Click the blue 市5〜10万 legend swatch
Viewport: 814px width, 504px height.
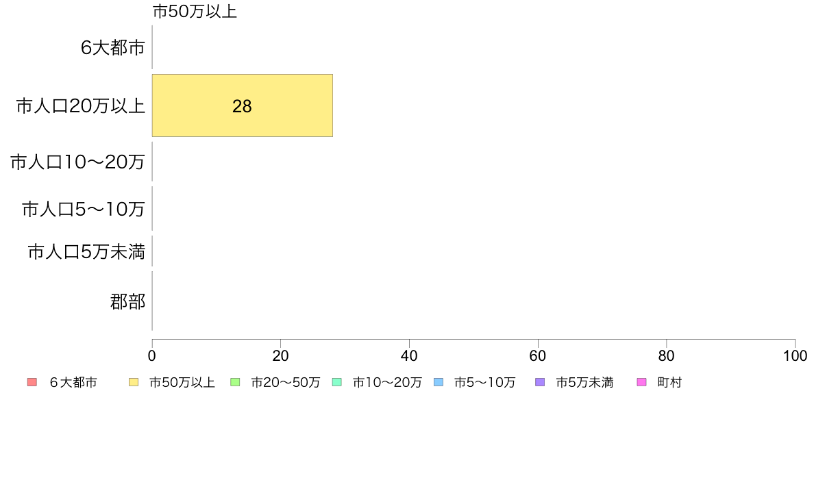(439, 383)
